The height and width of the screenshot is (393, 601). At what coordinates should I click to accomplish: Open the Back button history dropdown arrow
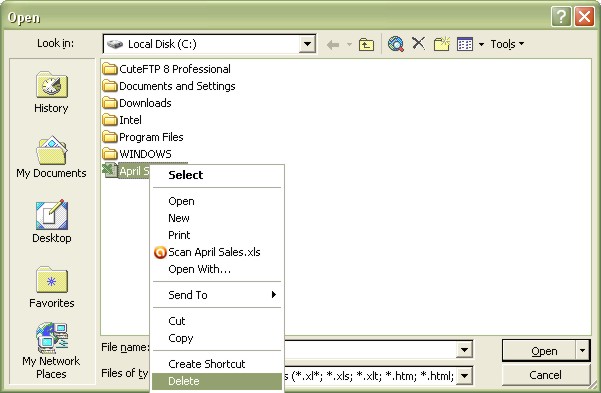click(349, 44)
